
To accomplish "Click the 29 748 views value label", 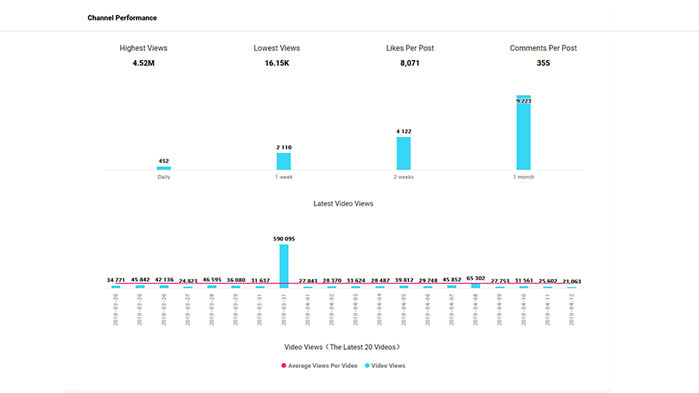I will (428, 281).
